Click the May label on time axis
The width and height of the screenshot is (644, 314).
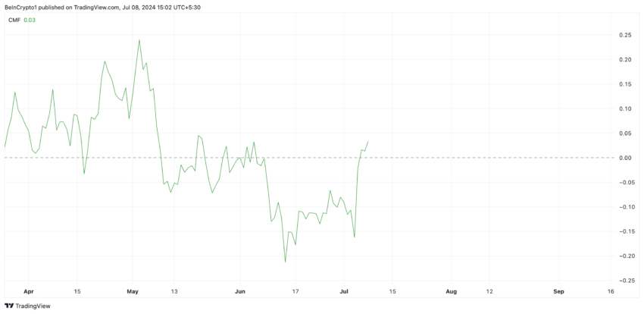(133, 291)
